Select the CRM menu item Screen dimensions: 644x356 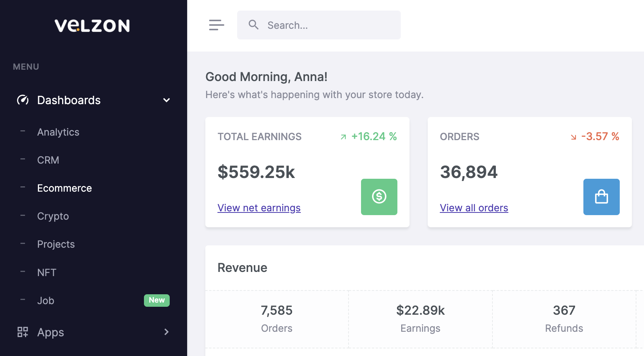pos(48,160)
